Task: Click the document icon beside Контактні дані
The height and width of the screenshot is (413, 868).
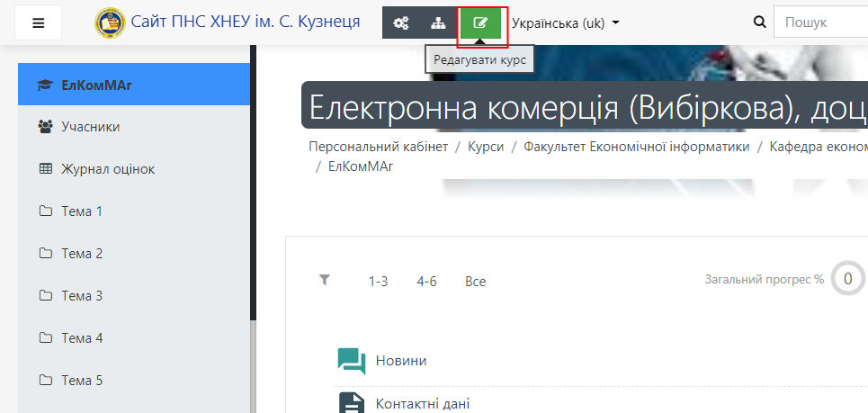Action: [352, 402]
